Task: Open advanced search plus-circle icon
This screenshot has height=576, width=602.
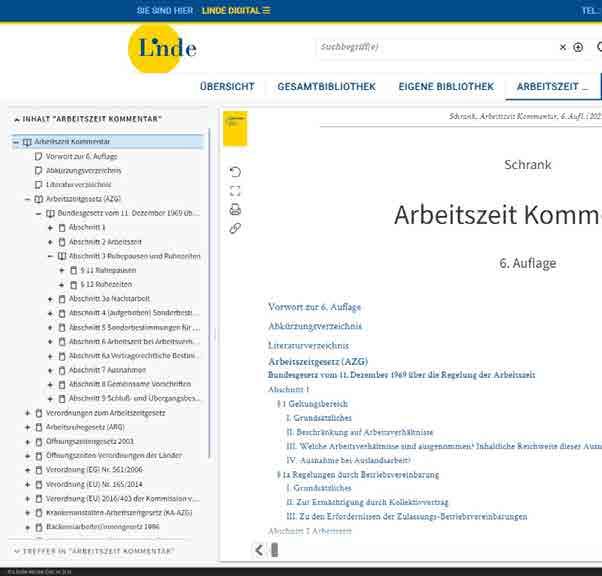Action: (x=578, y=47)
